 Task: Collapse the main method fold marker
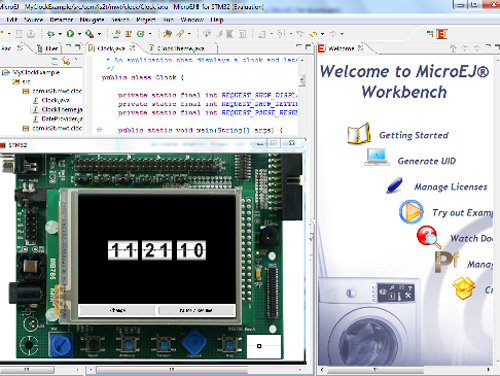(x=99, y=130)
